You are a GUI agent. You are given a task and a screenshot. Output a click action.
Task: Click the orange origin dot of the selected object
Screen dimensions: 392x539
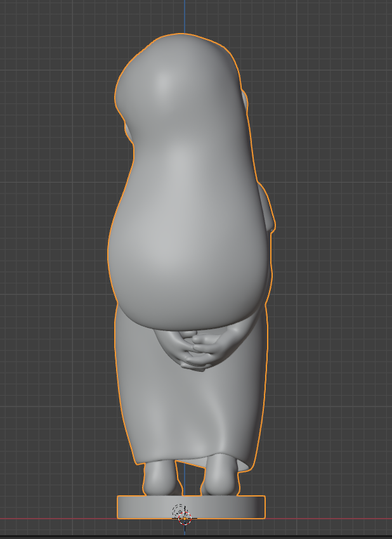(x=185, y=518)
